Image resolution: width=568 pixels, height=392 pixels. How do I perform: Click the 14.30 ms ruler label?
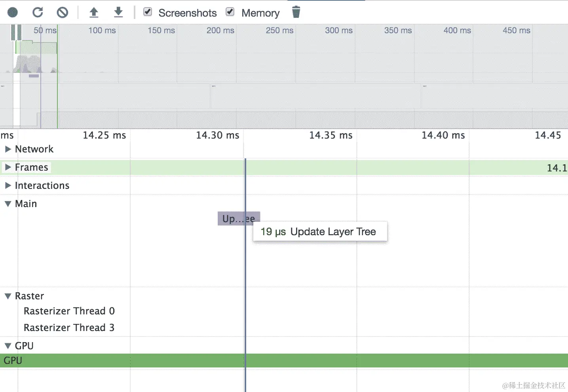(218, 135)
